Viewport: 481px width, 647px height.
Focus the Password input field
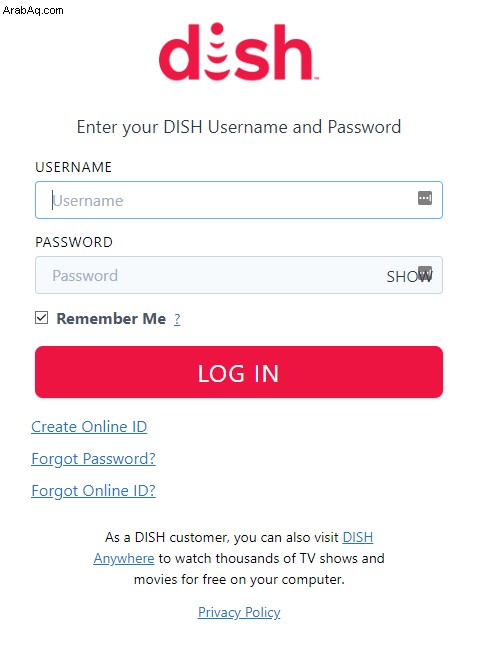point(239,275)
